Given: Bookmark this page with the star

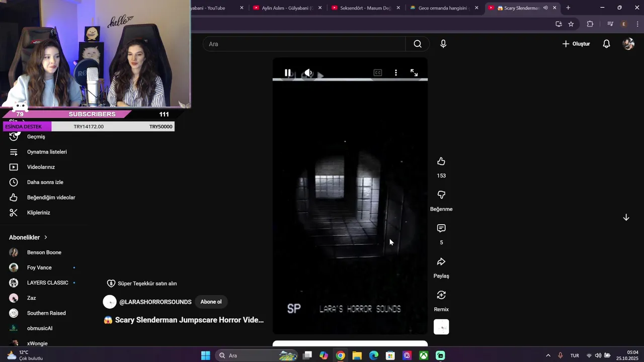Looking at the screenshot, I should [571, 24].
